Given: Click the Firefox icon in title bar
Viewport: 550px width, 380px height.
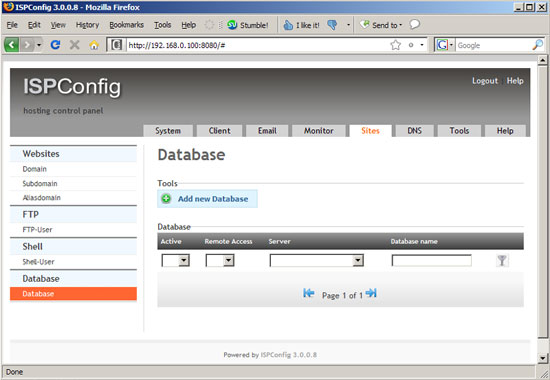Looking at the screenshot, I should tap(8, 7).
